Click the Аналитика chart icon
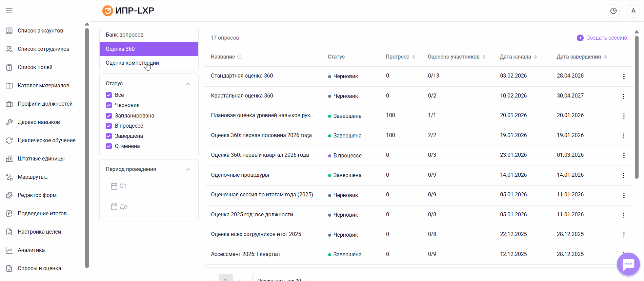This screenshot has width=644, height=281. click(9, 250)
